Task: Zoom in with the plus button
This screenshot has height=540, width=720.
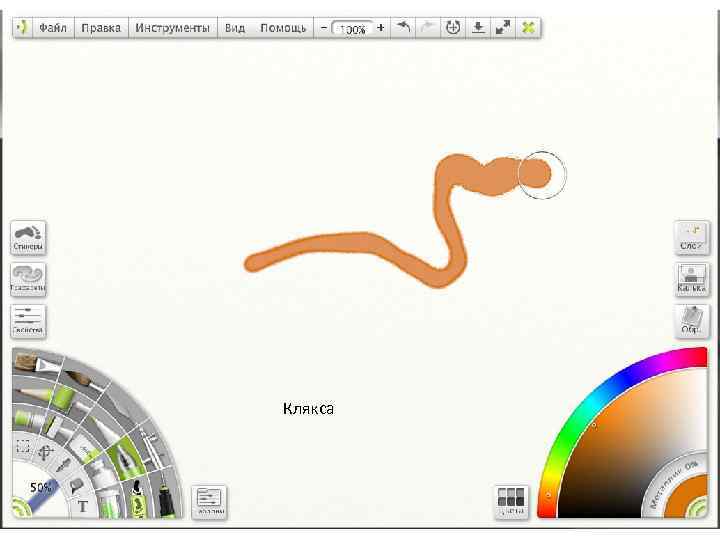Action: click(x=381, y=28)
